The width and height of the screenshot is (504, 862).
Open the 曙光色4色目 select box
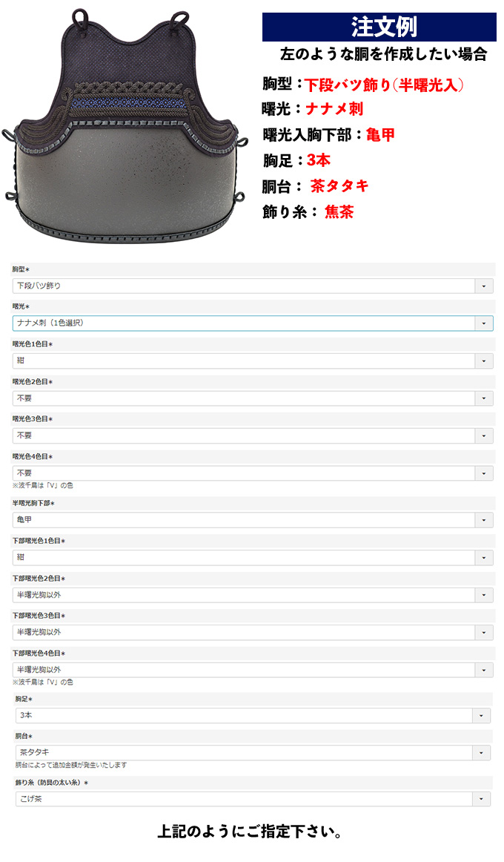click(253, 473)
